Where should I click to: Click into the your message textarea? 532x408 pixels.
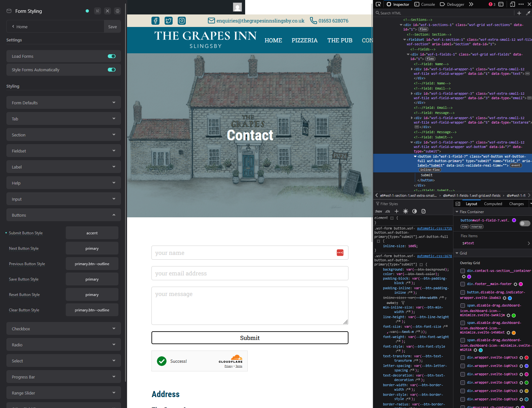point(250,306)
